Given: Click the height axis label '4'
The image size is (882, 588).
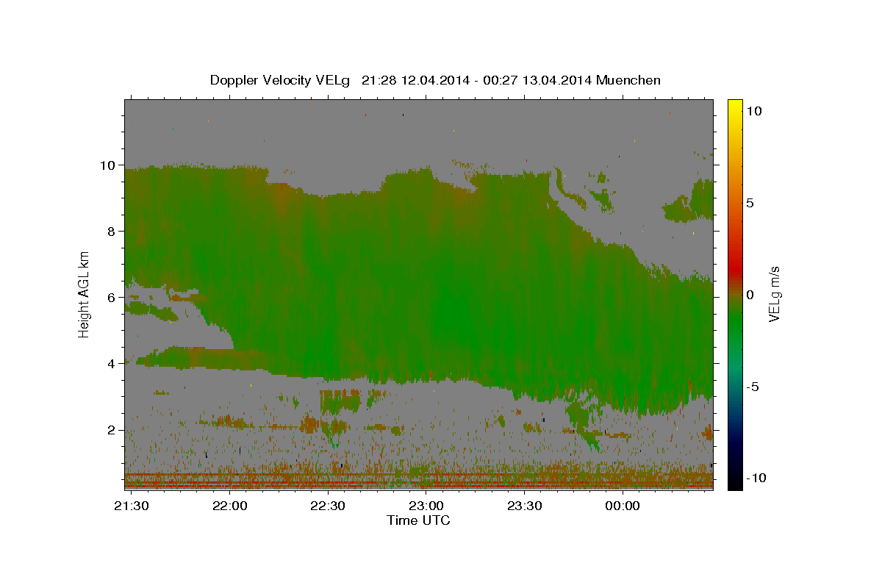Looking at the screenshot, I should pos(113,363).
